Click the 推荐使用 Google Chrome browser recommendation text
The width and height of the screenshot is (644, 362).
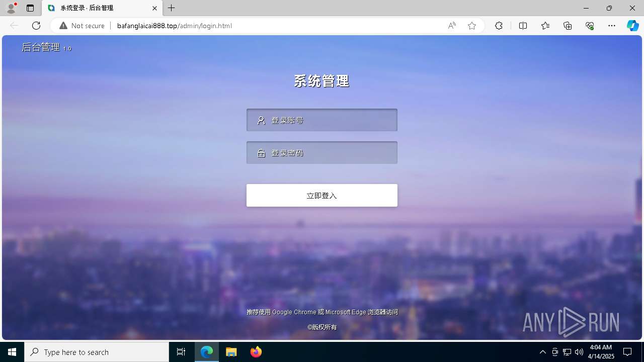point(322,312)
